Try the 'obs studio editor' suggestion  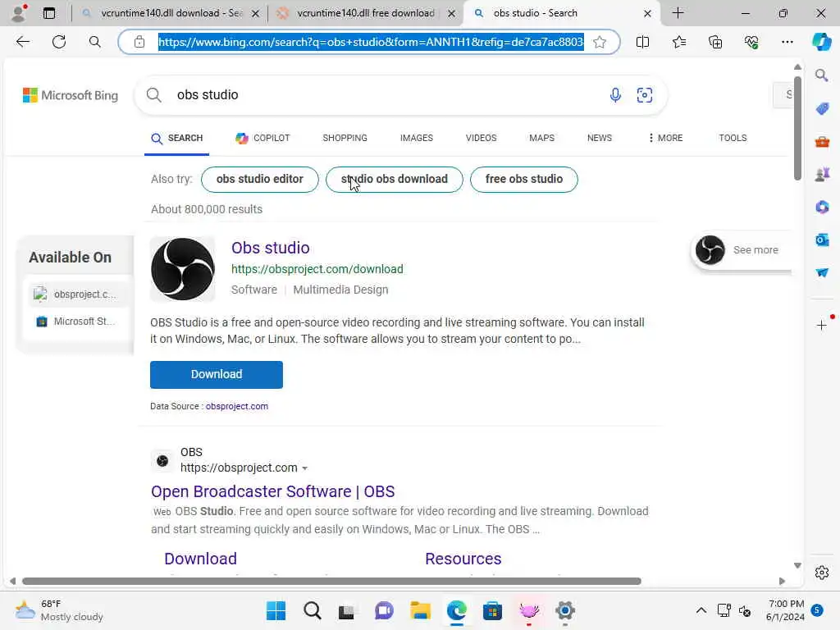[x=260, y=179]
